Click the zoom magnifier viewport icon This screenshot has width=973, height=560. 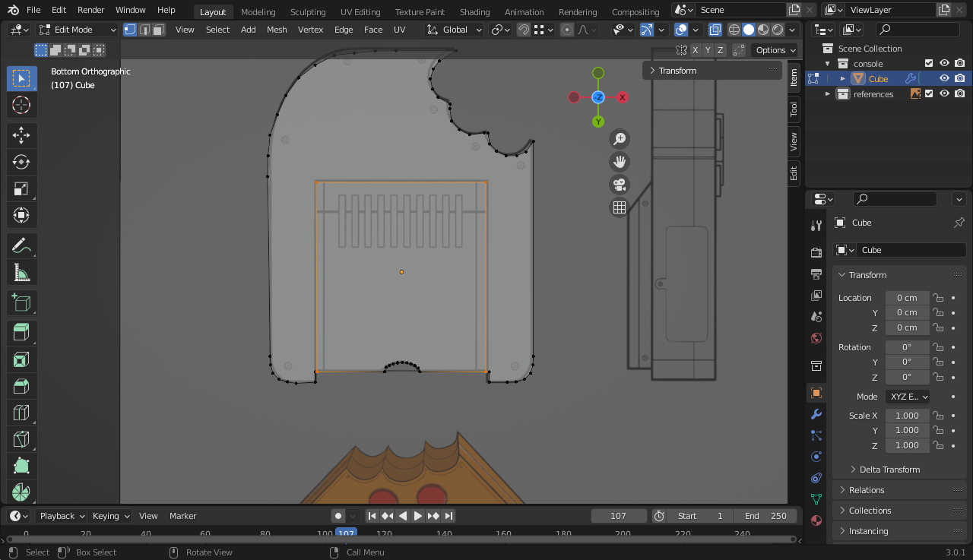click(x=620, y=139)
